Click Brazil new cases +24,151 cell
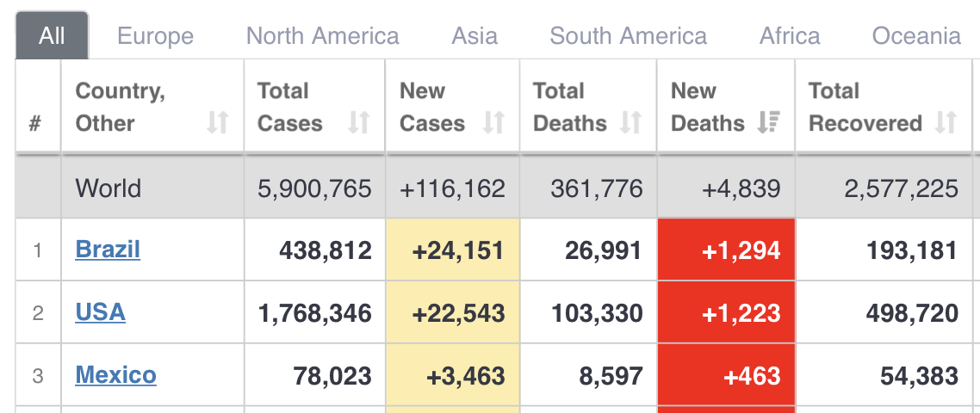Viewport: 980px width, 413px height. 452,250
